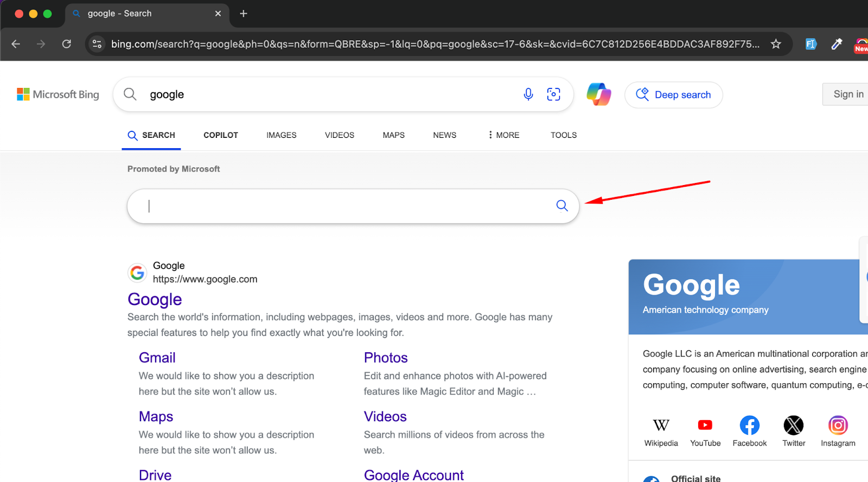868x482 pixels.
Task: Open visual search camera icon
Action: tap(553, 94)
